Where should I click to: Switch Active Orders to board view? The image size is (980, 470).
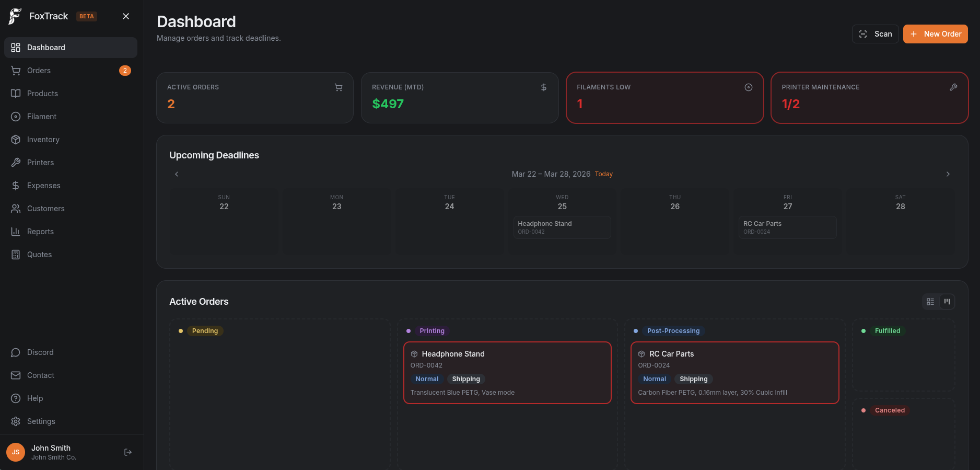947,302
